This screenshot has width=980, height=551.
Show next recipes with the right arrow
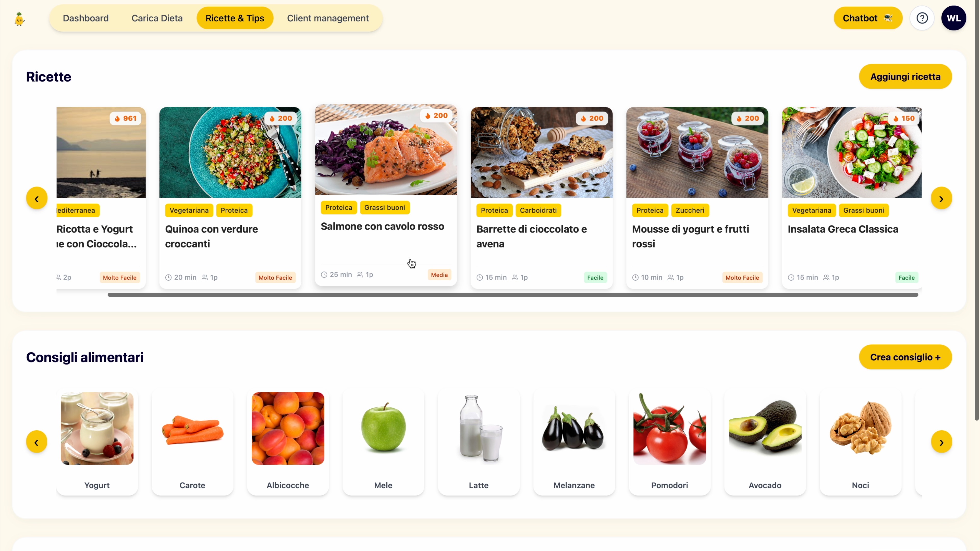941,198
